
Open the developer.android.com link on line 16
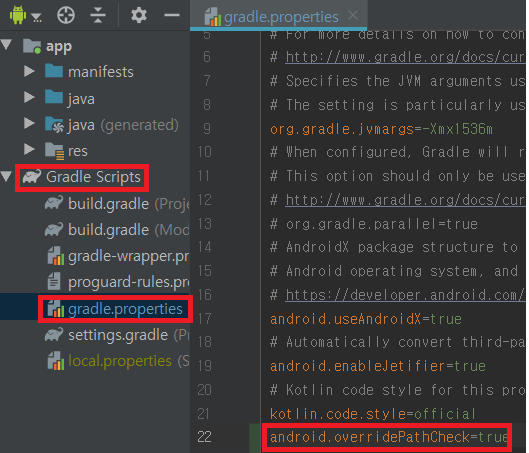(x=405, y=295)
